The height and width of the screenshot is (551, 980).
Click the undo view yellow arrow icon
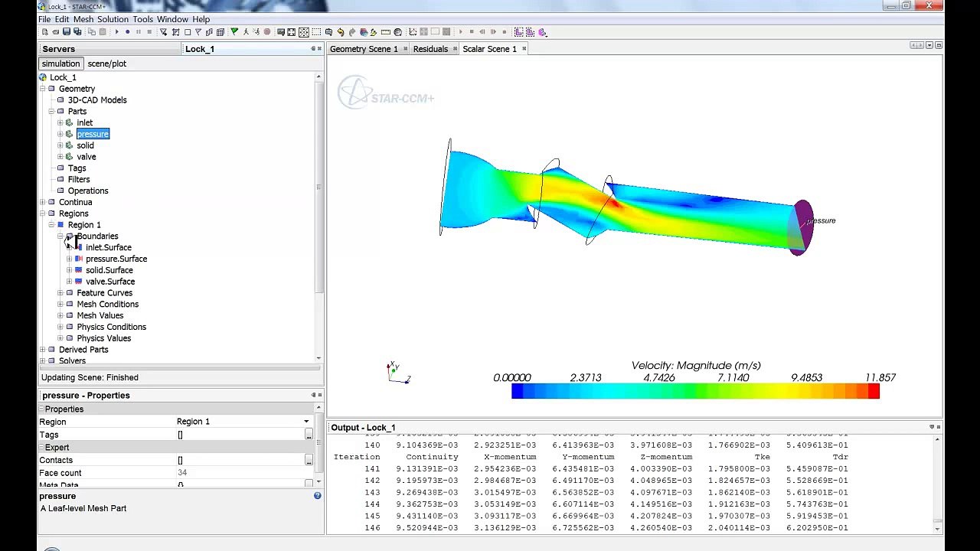tap(341, 32)
